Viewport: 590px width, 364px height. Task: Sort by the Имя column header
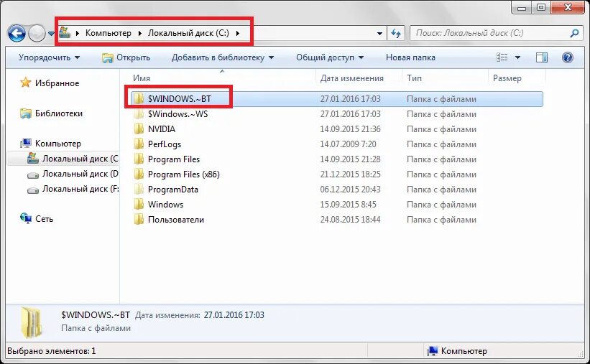coord(142,78)
